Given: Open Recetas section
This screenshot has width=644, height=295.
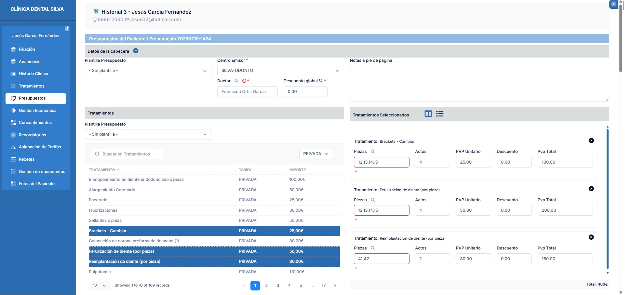Looking at the screenshot, I should (36, 159).
